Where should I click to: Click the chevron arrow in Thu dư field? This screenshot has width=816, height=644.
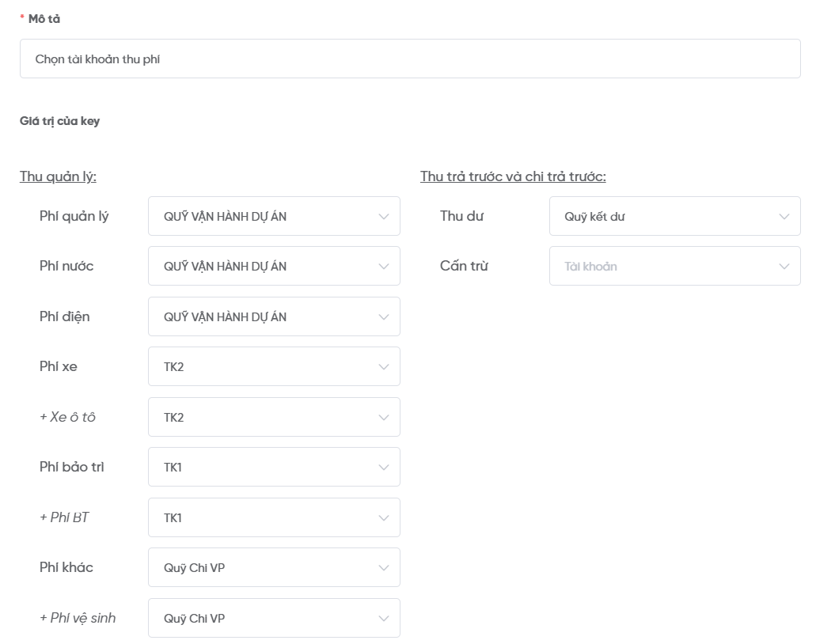coord(784,217)
